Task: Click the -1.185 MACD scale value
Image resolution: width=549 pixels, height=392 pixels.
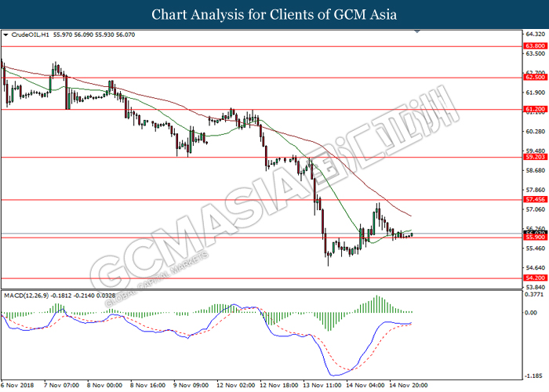Action: click(x=535, y=376)
